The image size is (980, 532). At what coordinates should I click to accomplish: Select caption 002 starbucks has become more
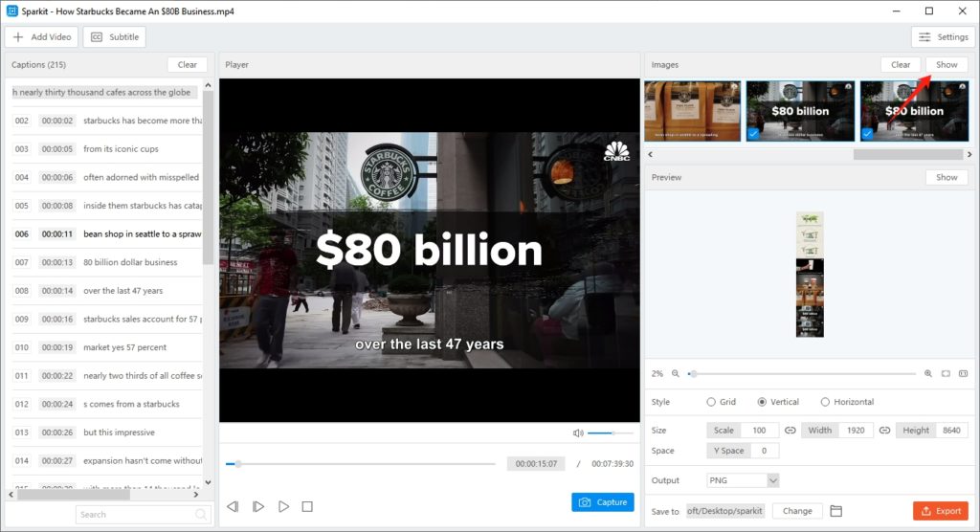click(x=107, y=121)
